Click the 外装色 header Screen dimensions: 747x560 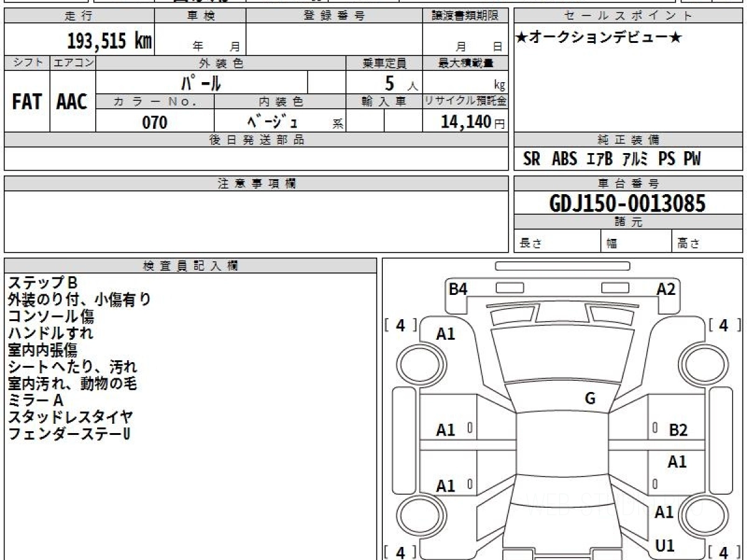(221, 63)
